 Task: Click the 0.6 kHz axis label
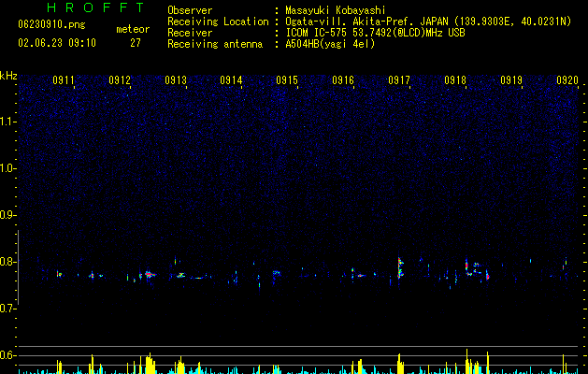[7, 355]
